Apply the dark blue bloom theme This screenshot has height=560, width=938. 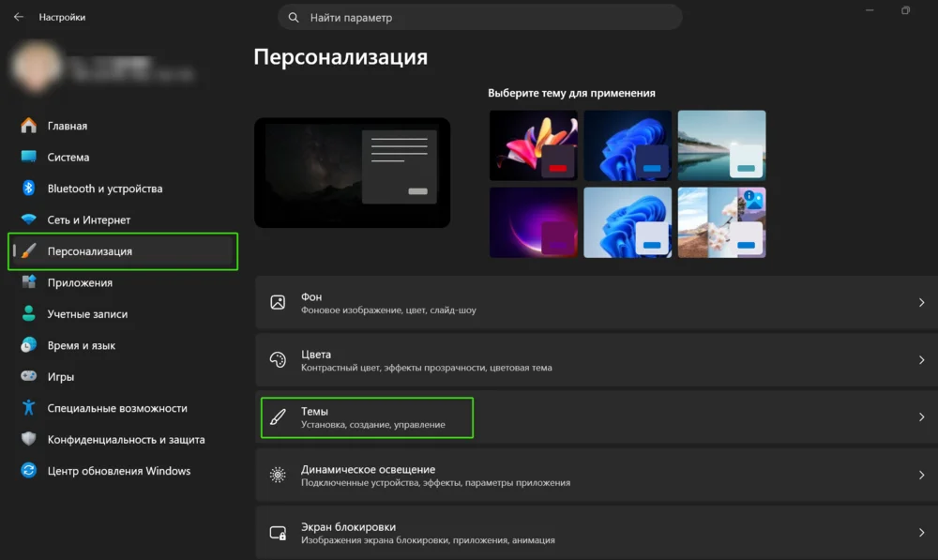pyautogui.click(x=628, y=145)
